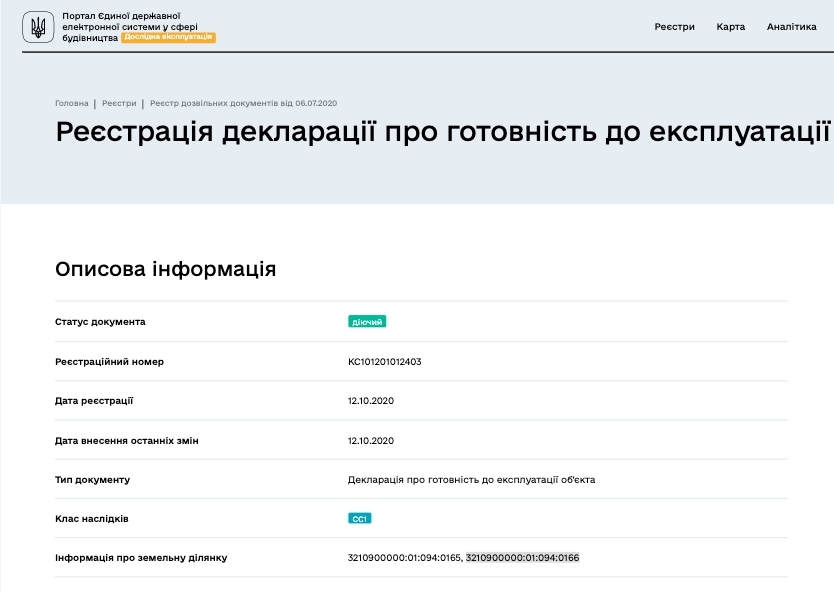Screen dimensions: 834x593
Task: Click the Статус документа label
Action: click(100, 322)
